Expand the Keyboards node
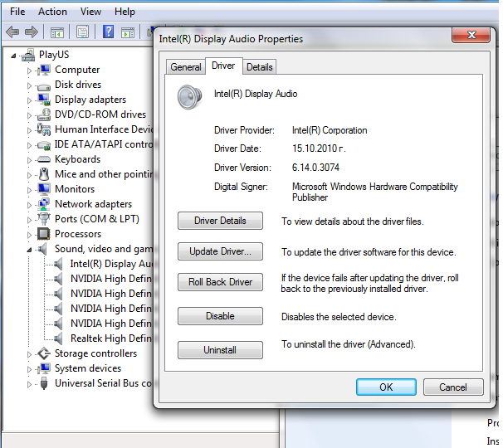Image resolution: width=503 pixels, height=448 pixels. coord(29,160)
